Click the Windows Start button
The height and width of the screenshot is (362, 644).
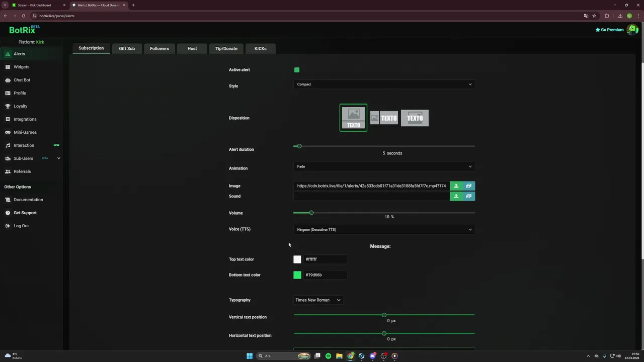[250, 356]
